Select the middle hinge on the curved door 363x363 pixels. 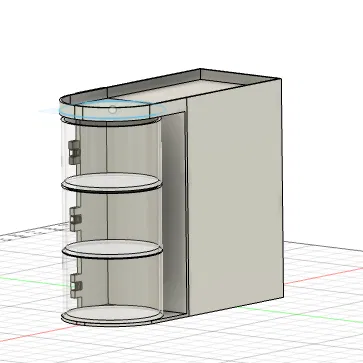click(x=76, y=219)
